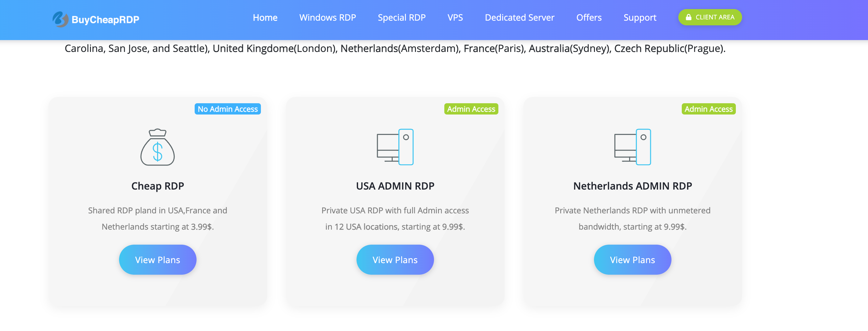
Task: View Plans for Cheap RDP
Action: click(157, 259)
